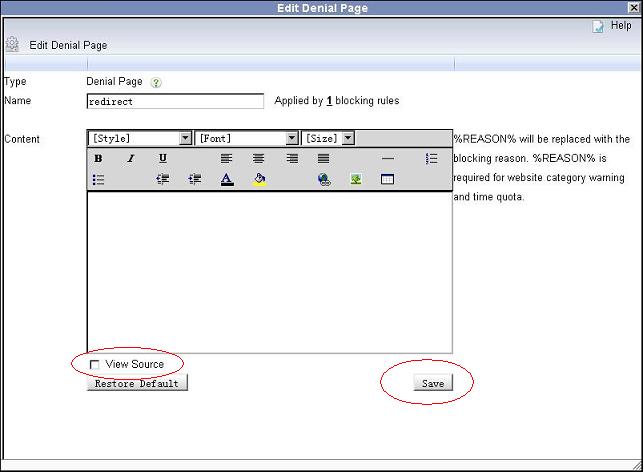Toggle underline formatting
The image size is (643, 472).
click(x=163, y=158)
